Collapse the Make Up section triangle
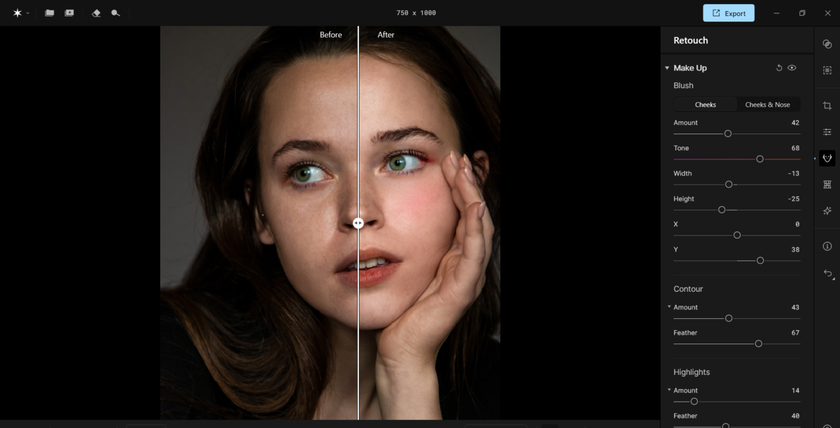Viewport: 840px width, 428px height. pyautogui.click(x=667, y=68)
